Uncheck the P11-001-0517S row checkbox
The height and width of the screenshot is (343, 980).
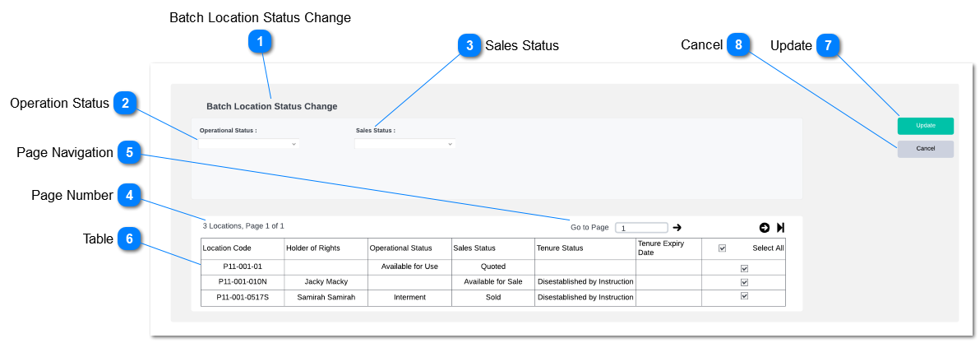coord(744,296)
